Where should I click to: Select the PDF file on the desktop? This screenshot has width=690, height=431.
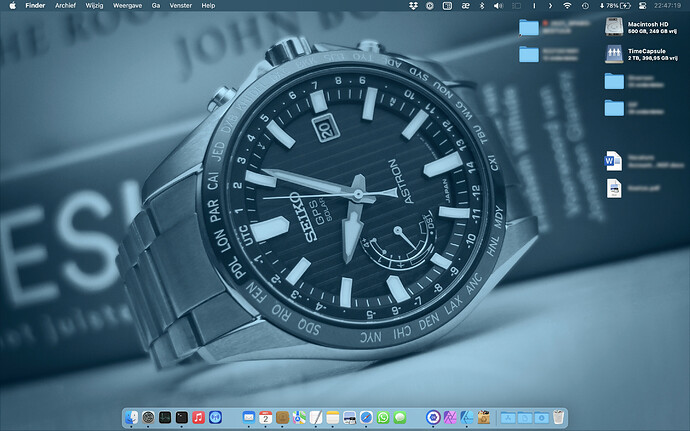[614, 188]
